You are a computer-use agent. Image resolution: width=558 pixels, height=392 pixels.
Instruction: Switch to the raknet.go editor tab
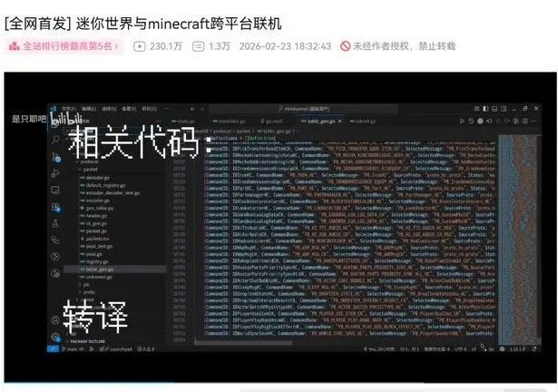coord(363,121)
